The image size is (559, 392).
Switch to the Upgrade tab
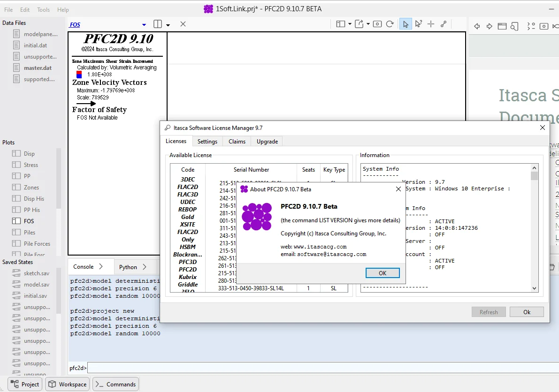point(268,141)
